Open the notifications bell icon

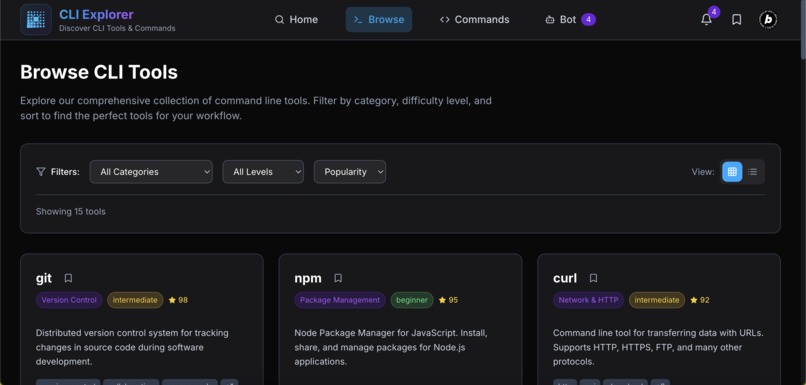[707, 20]
